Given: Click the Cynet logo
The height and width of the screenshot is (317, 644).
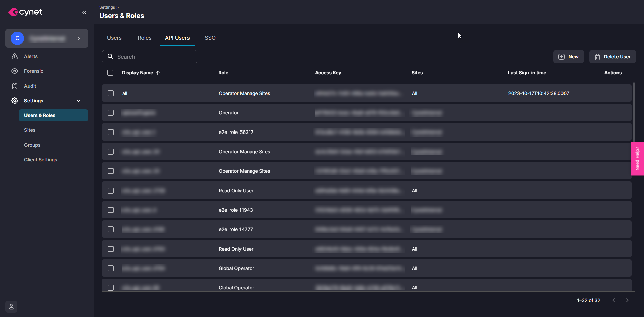Looking at the screenshot, I should (x=25, y=12).
